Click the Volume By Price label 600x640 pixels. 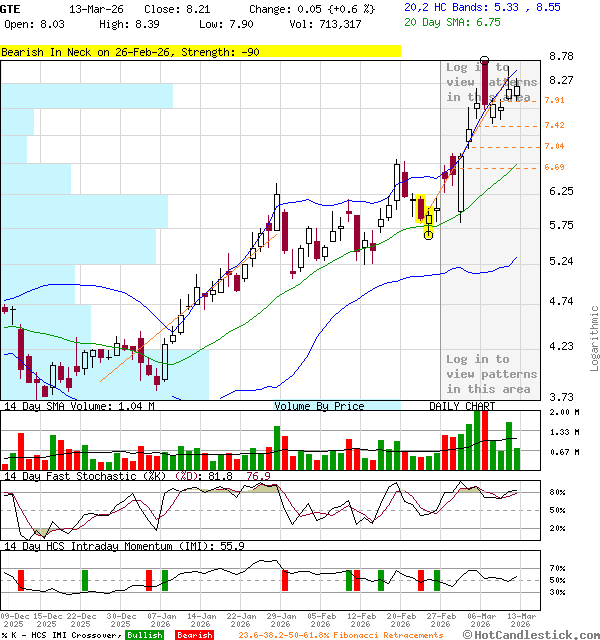[x=319, y=406]
